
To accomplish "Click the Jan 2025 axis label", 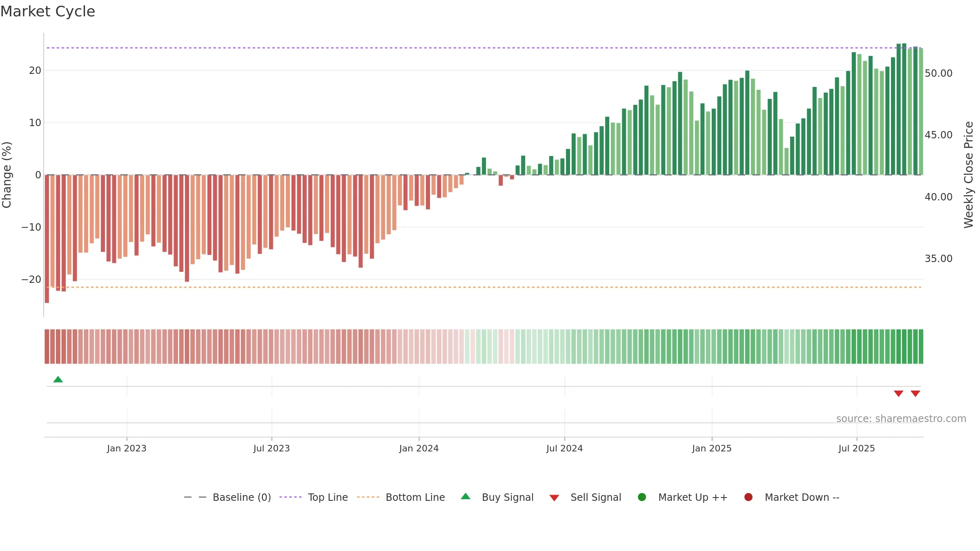I will click(x=712, y=448).
